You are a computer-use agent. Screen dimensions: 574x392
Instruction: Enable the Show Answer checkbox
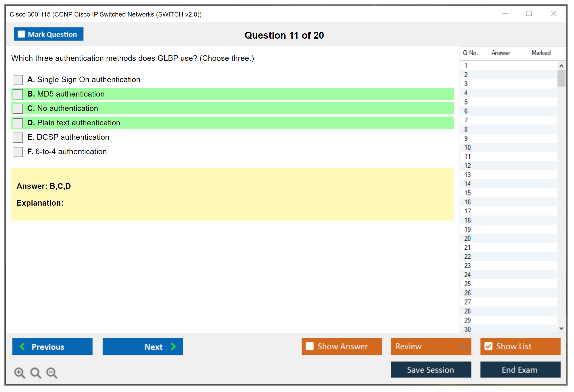(310, 346)
